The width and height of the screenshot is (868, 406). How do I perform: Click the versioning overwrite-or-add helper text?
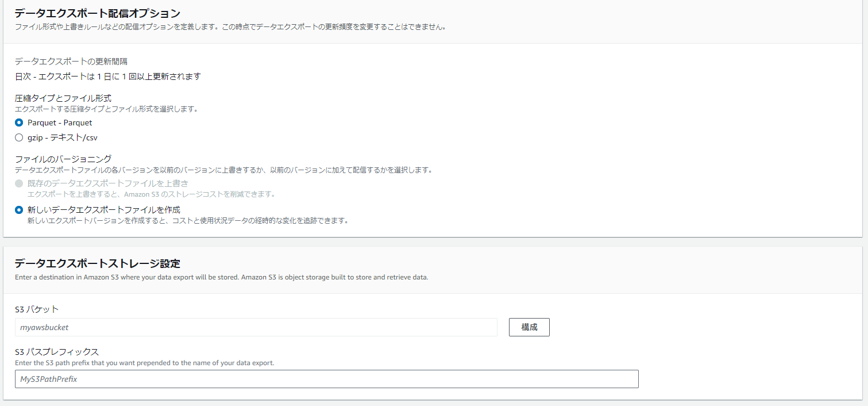(223, 170)
